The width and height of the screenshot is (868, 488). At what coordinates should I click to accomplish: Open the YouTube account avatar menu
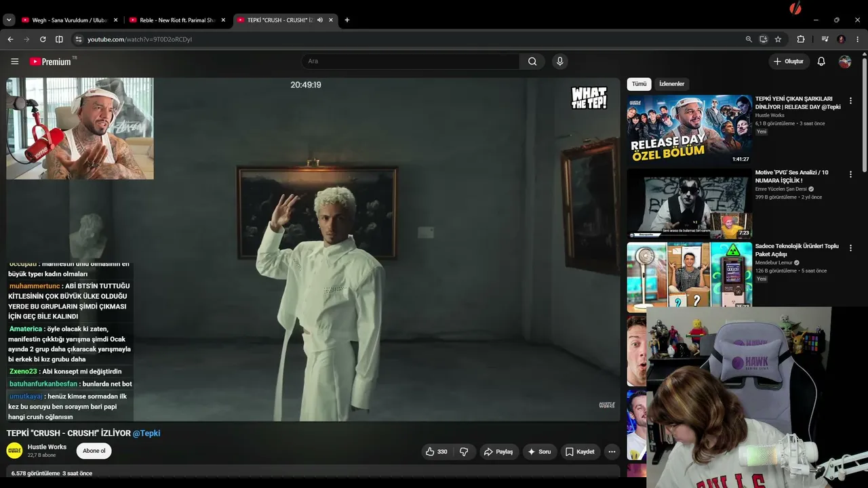[x=845, y=62]
